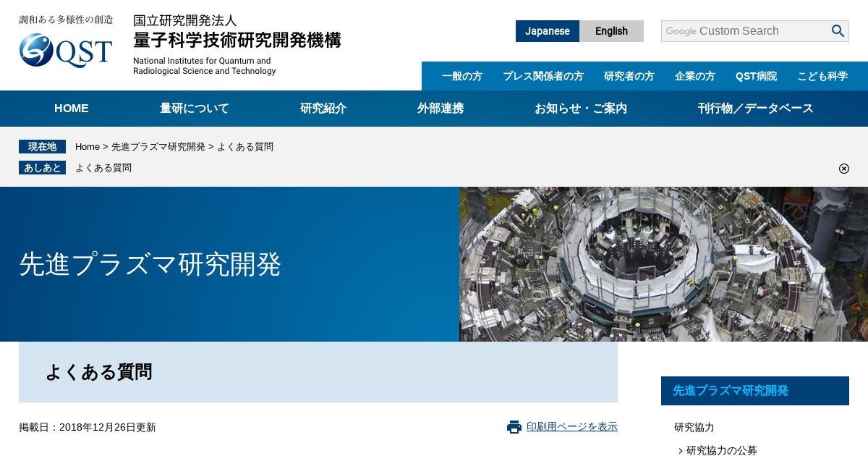This screenshot has height=456, width=868.
Task: Click よくある質問 in the あしあと row
Action: pos(103,168)
